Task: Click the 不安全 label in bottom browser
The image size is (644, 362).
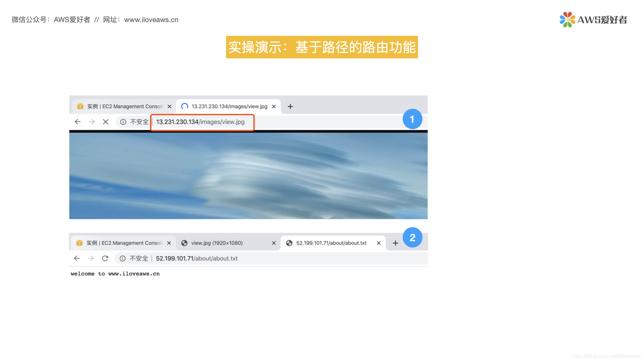Action: (139, 258)
